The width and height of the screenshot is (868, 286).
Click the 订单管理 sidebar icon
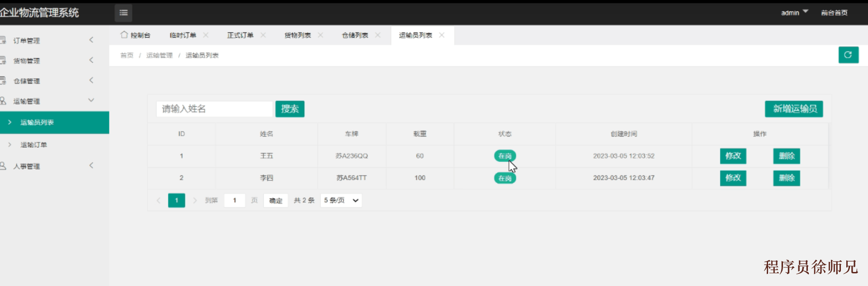[3, 40]
